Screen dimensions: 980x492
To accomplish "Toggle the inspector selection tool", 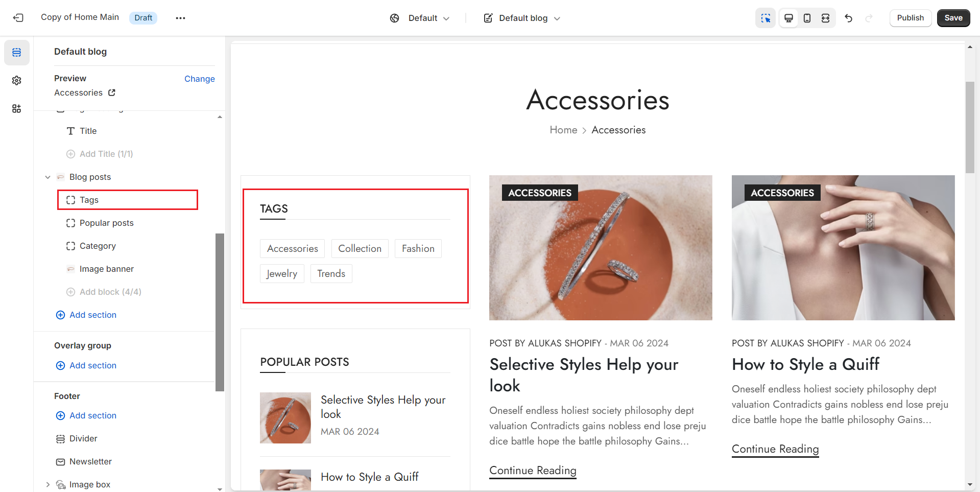I will click(765, 18).
